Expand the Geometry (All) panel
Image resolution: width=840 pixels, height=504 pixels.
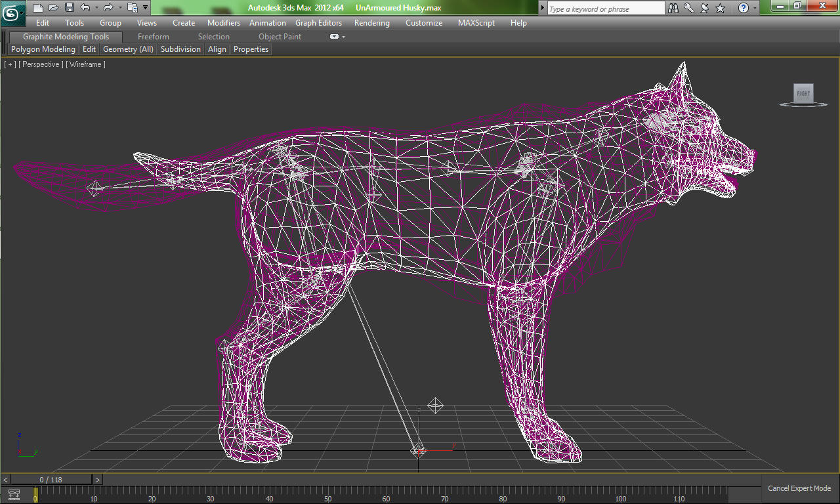(x=128, y=49)
